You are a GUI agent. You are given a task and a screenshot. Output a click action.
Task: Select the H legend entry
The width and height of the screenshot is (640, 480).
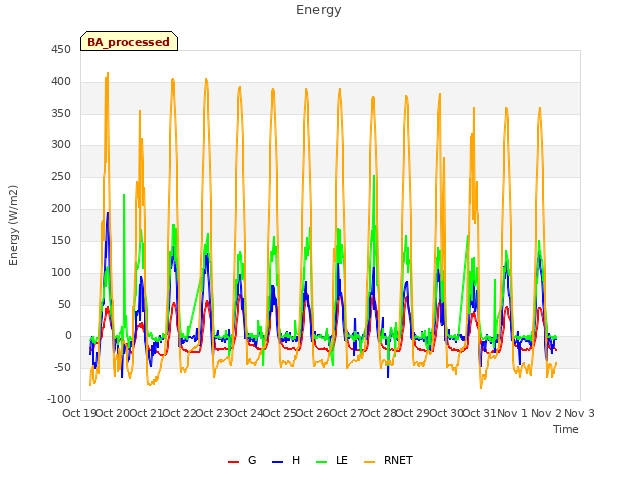click(286, 460)
